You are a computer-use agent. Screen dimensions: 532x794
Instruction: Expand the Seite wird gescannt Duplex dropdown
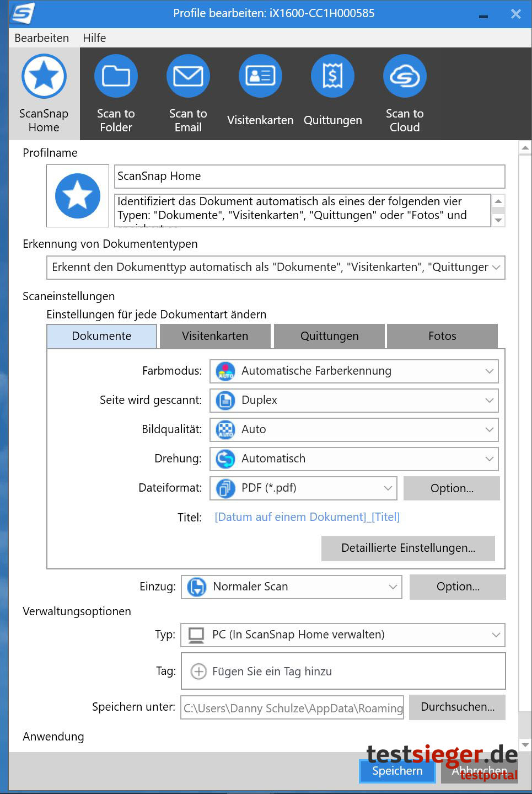point(354,401)
